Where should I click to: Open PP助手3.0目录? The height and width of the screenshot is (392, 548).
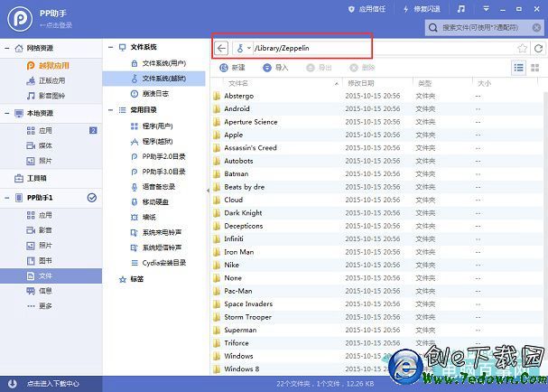[x=158, y=172]
